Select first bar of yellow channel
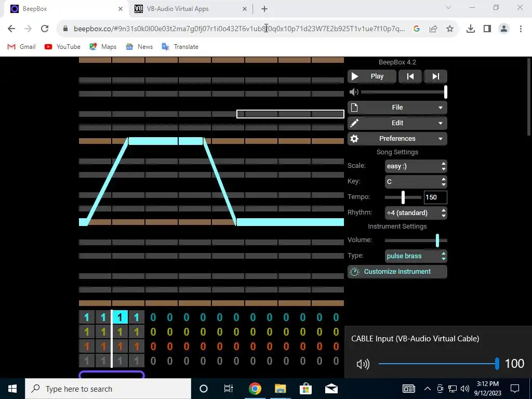The image size is (532, 399). click(x=87, y=332)
